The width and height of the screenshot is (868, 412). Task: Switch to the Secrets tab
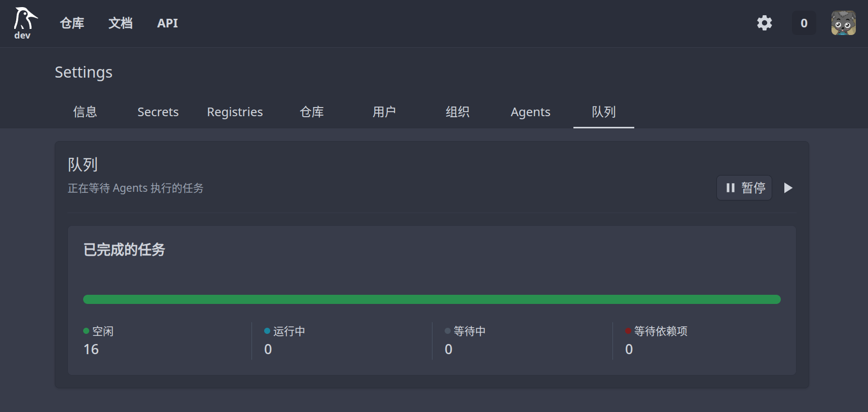[x=158, y=112]
